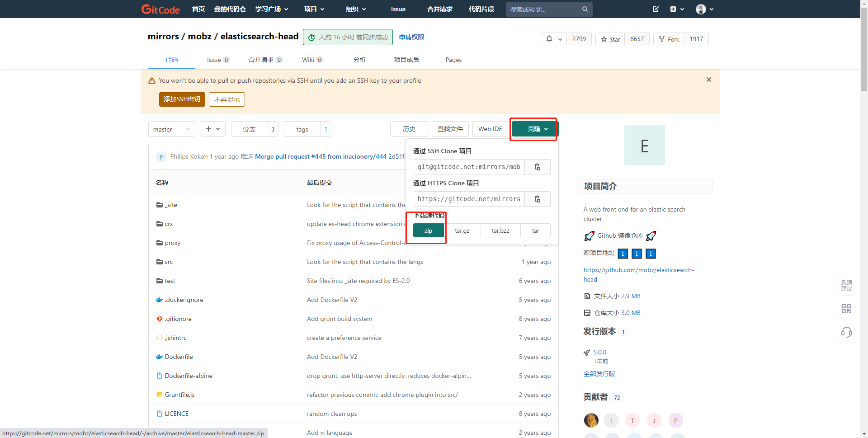This screenshot has width=868, height=438.
Task: Open the proxy folder
Action: click(173, 243)
